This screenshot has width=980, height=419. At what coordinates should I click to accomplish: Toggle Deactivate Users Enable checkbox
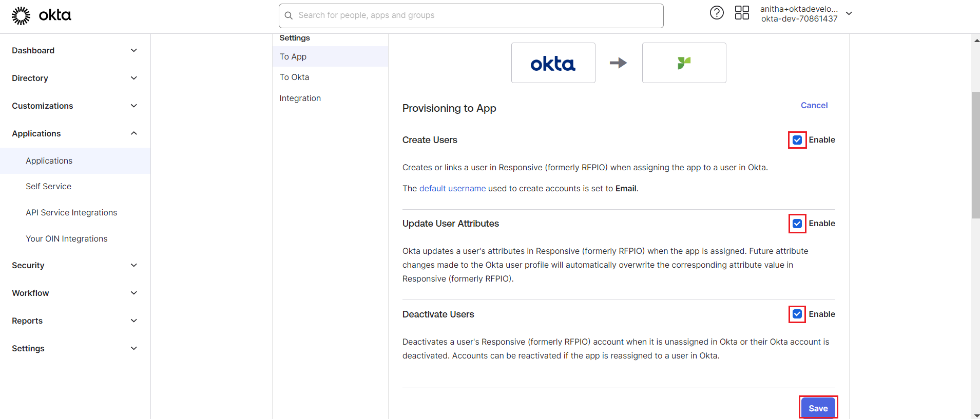797,314
